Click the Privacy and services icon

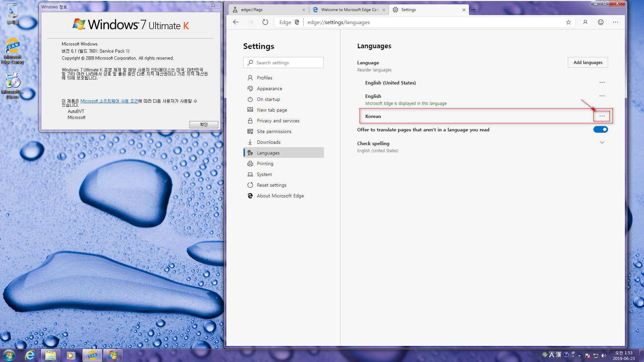click(x=250, y=121)
